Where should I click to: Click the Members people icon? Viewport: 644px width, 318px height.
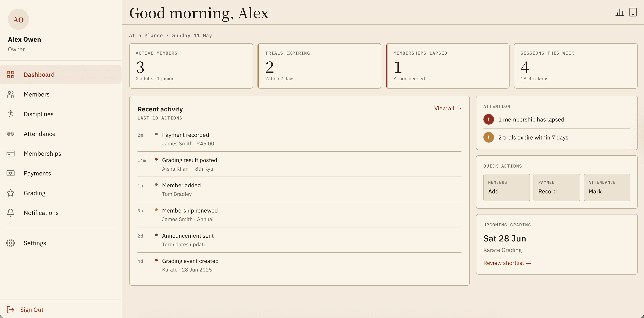coord(11,94)
